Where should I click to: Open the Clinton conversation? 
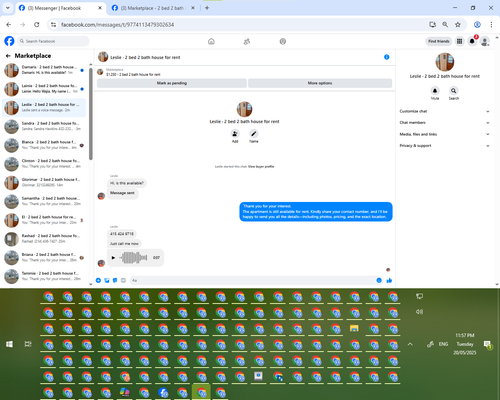pyautogui.click(x=44, y=163)
